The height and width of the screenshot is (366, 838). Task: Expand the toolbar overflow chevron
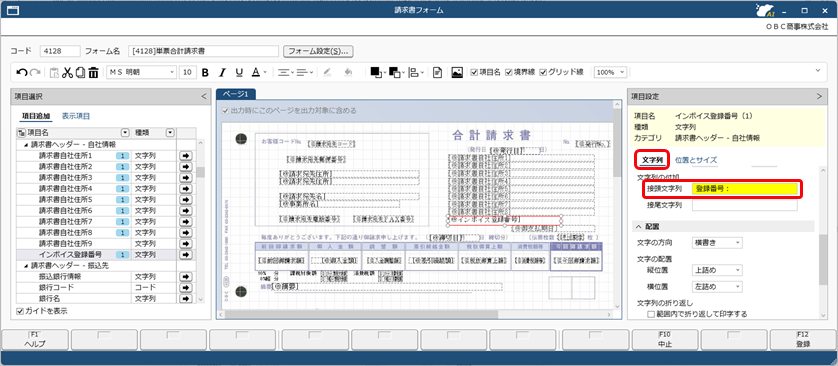pos(817,70)
